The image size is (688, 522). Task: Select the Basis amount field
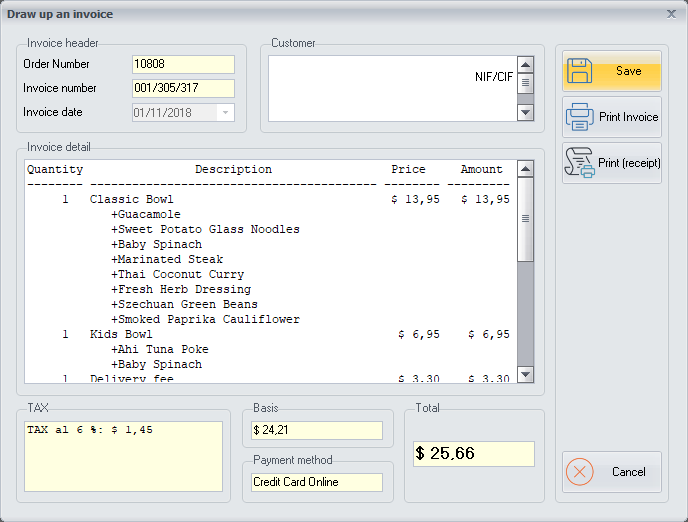(x=317, y=430)
